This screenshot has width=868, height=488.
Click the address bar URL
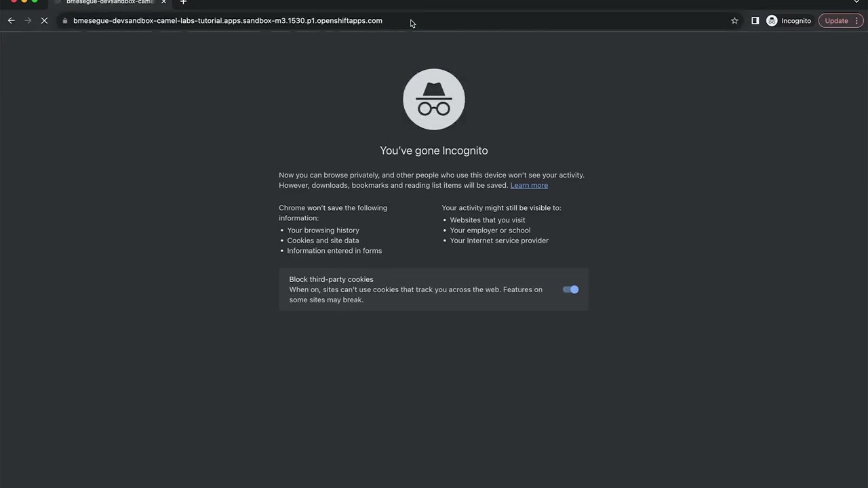pyautogui.click(x=228, y=21)
